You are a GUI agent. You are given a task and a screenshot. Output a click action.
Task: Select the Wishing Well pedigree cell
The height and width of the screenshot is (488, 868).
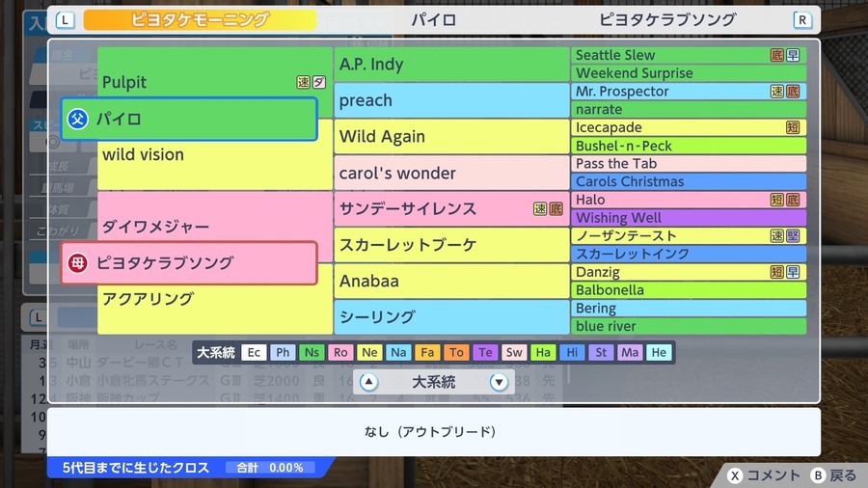pos(689,217)
